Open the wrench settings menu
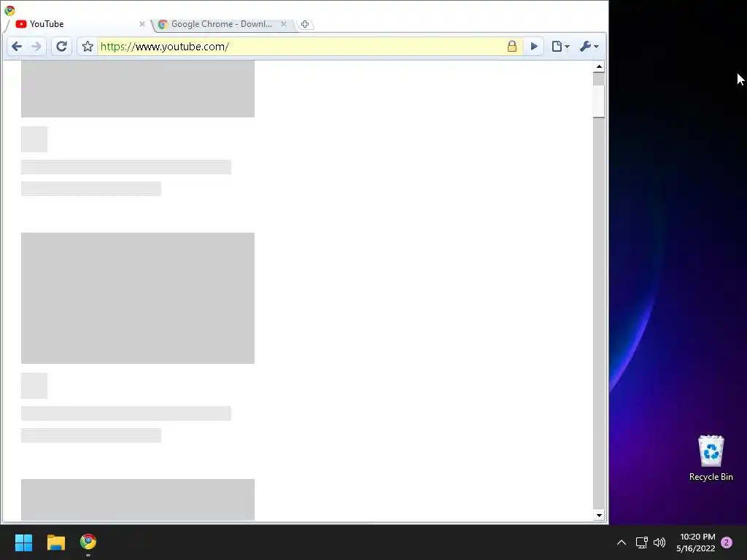The height and width of the screenshot is (560, 747). coord(589,46)
